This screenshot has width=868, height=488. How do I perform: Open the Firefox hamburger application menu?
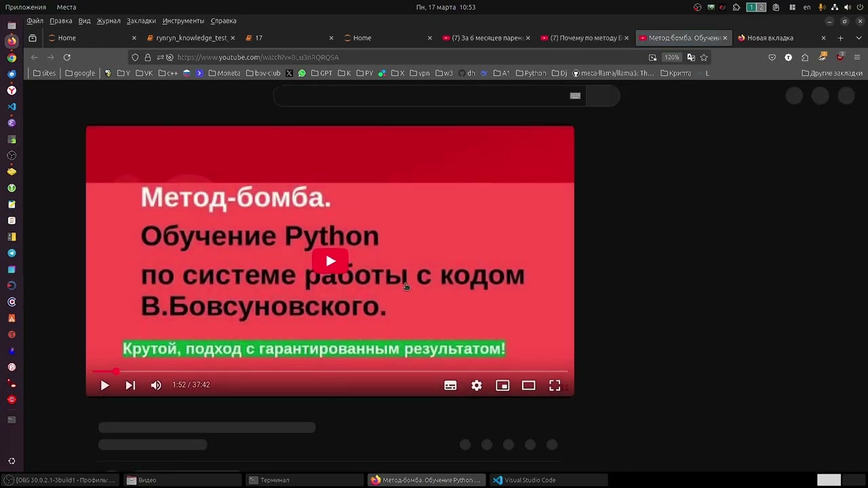(857, 57)
